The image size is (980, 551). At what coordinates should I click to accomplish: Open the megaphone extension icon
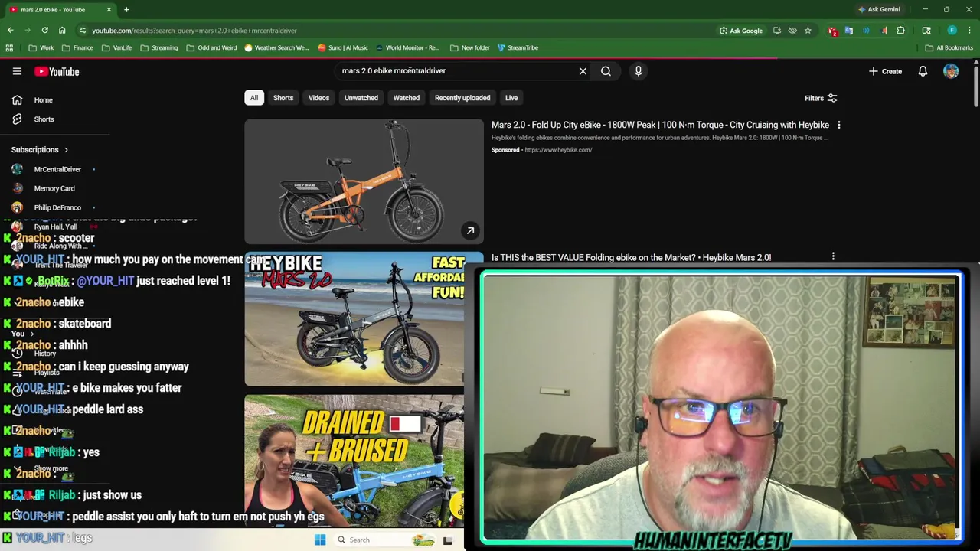884,31
